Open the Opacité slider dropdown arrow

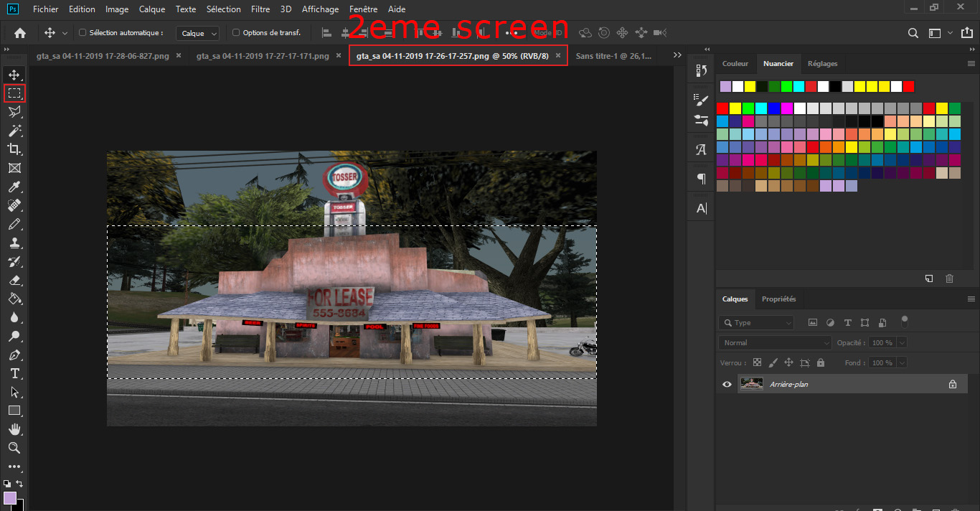pyautogui.click(x=902, y=343)
